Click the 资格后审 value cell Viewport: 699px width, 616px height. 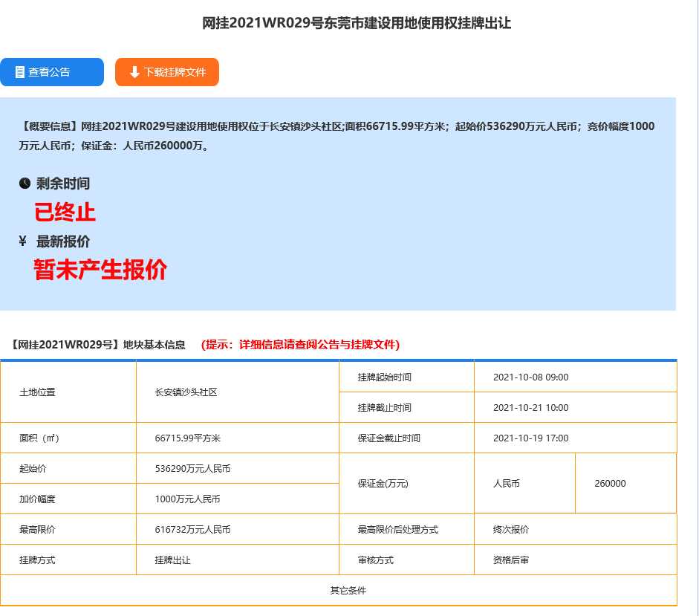coord(576,560)
